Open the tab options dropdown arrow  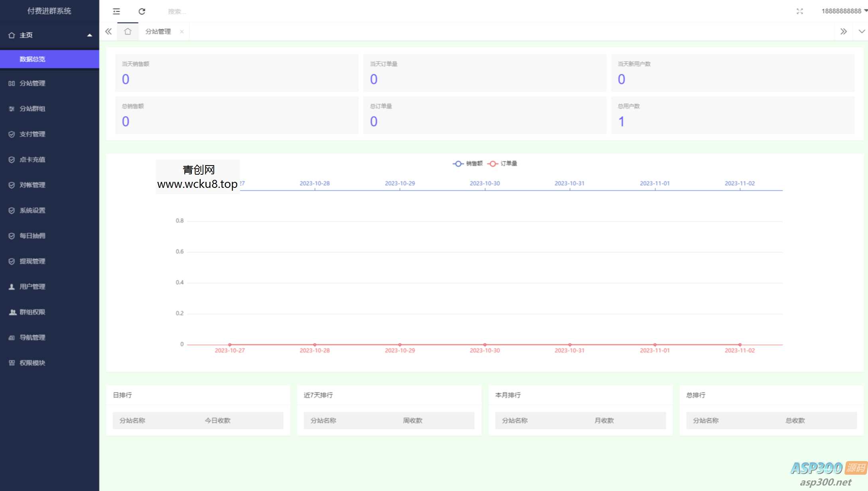click(862, 32)
